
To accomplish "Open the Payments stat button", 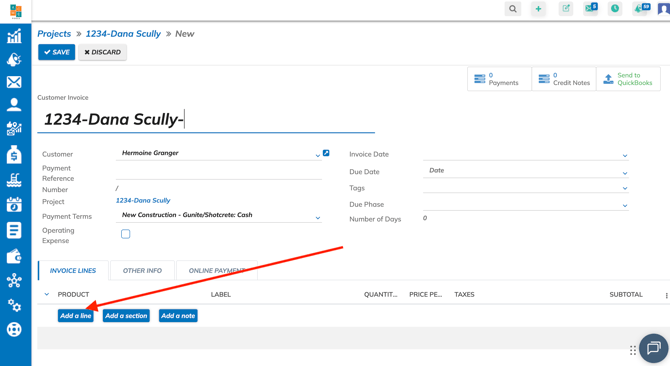I will point(499,79).
